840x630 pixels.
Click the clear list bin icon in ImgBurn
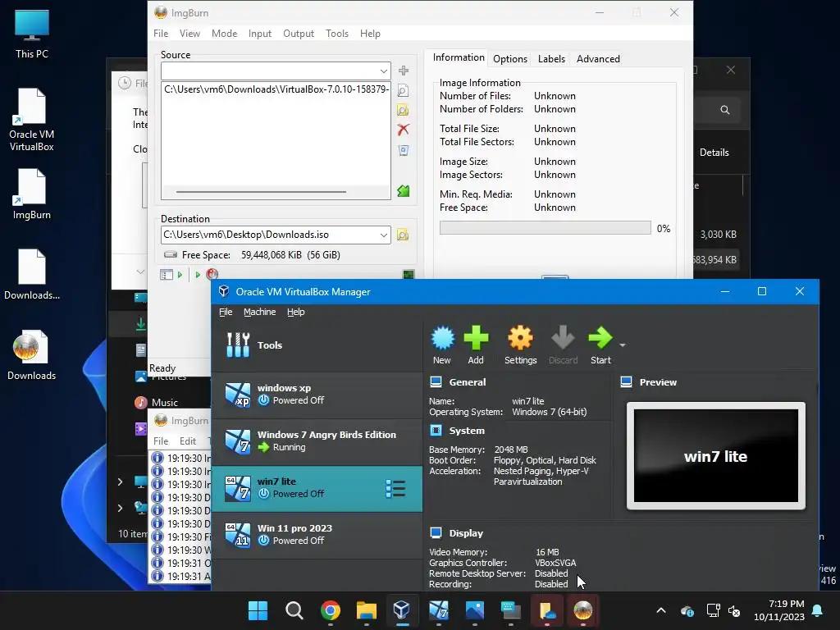404,150
